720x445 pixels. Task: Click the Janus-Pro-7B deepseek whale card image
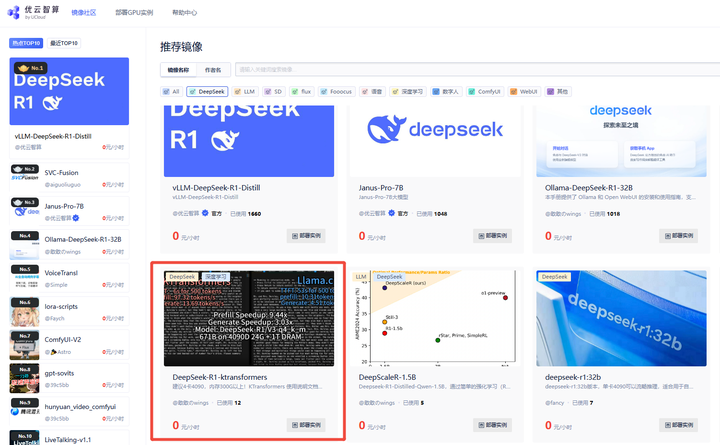[x=435, y=141]
